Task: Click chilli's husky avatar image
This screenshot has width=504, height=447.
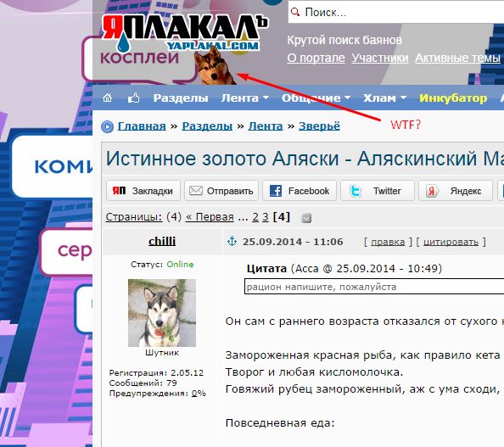Action: 162,313
